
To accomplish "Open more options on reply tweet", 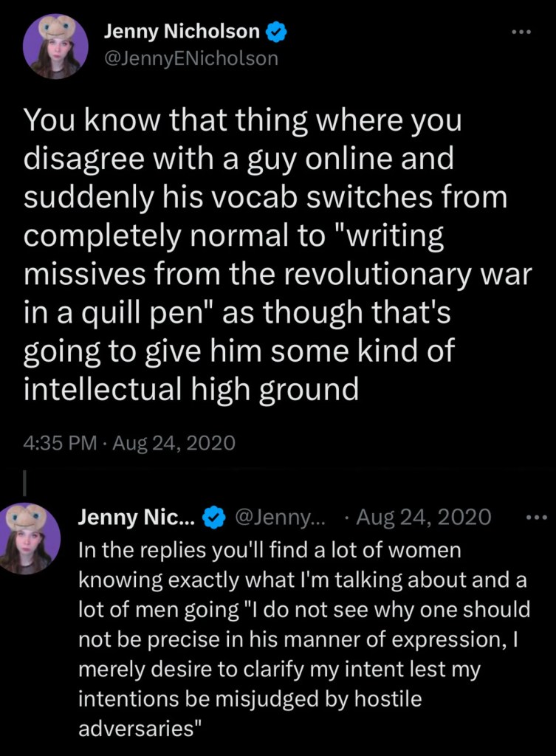I will click(x=535, y=517).
